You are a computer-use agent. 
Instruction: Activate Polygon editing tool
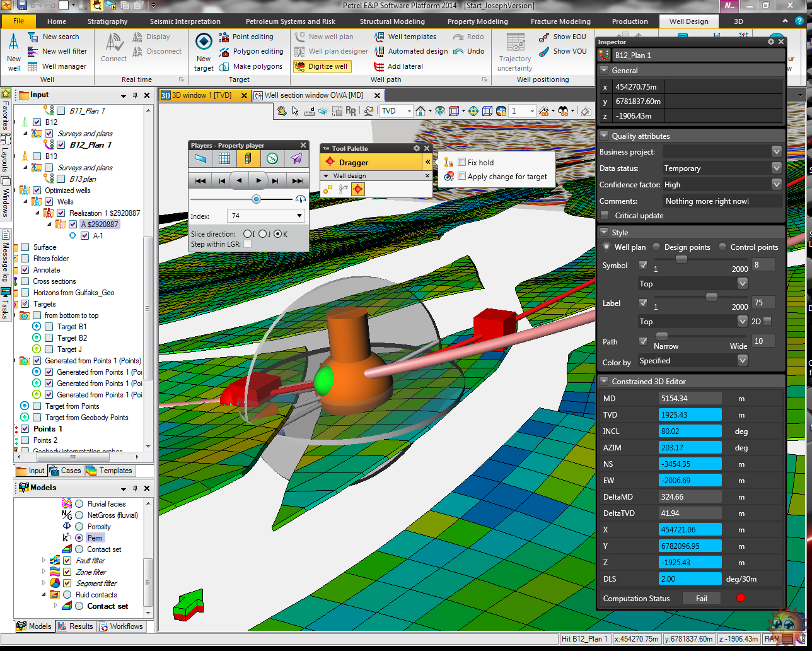[x=251, y=51]
